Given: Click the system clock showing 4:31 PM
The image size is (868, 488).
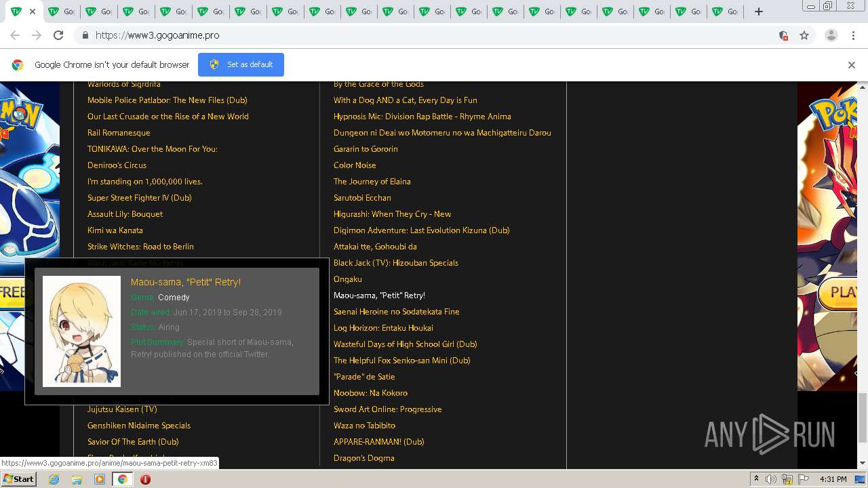Looking at the screenshot, I should tap(833, 479).
